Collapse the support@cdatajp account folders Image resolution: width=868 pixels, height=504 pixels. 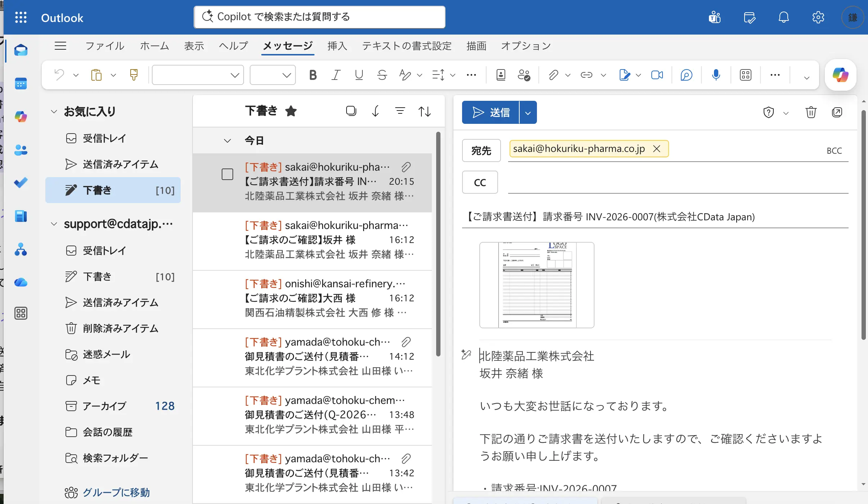[54, 224]
